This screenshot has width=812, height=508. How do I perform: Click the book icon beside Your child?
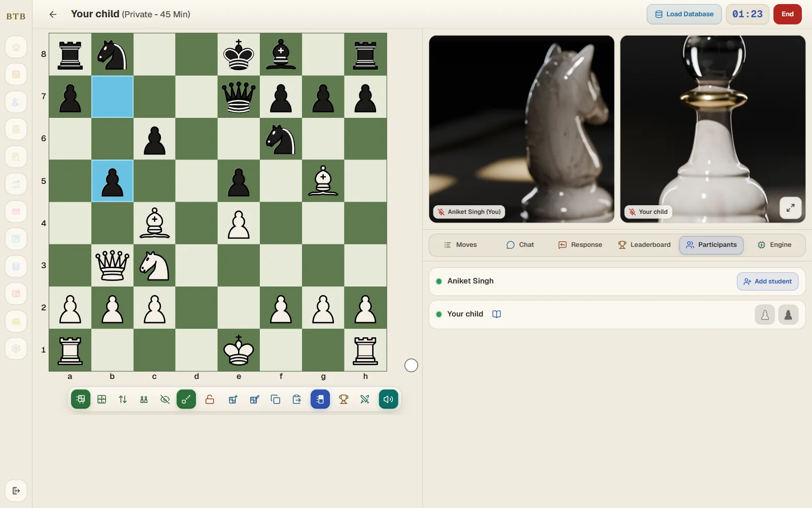pyautogui.click(x=497, y=314)
